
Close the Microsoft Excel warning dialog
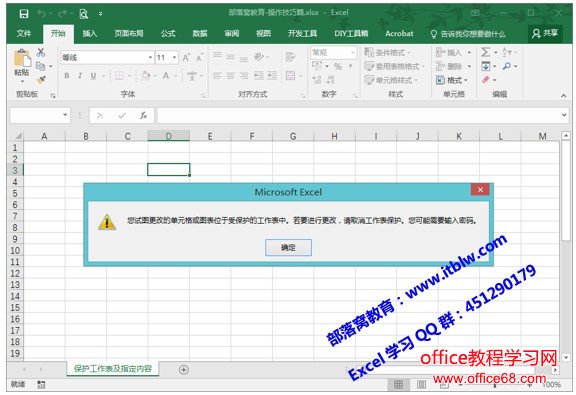click(x=480, y=189)
